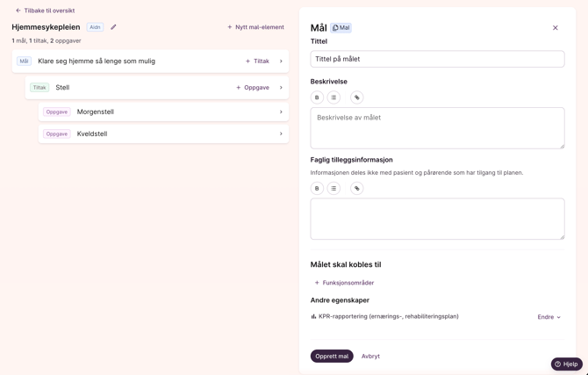Toggle bold in Faglig tilleggsinformasjon toolbar
The width and height of the screenshot is (588, 375).
click(x=317, y=188)
